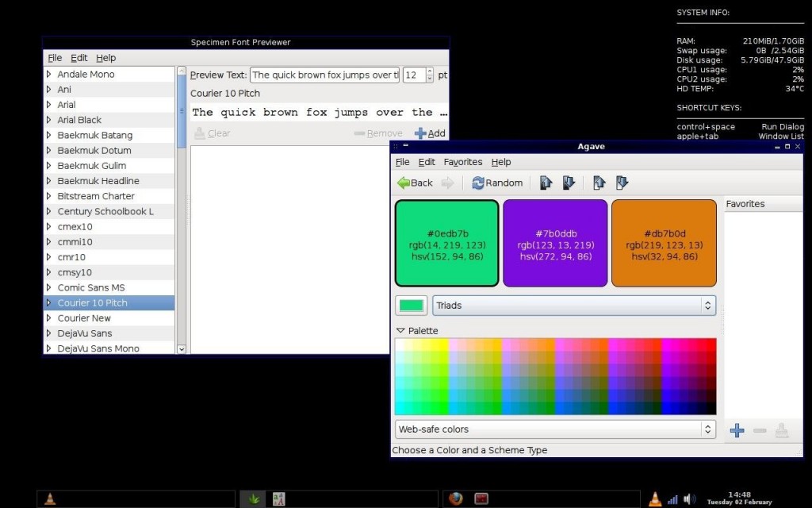Open Agave's Favorites menu
Screen dimensions: 812x508
(x=463, y=162)
